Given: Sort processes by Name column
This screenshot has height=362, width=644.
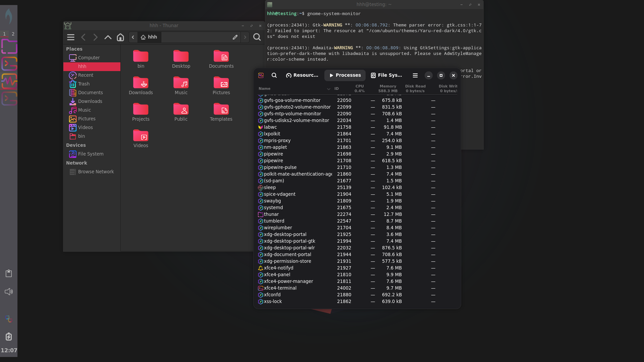Looking at the screenshot, I should [294, 88].
